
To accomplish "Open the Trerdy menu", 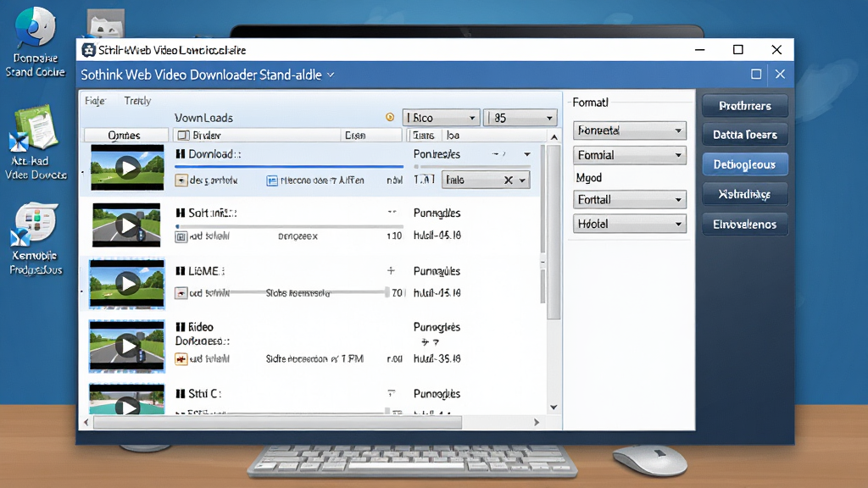I will click(x=137, y=101).
